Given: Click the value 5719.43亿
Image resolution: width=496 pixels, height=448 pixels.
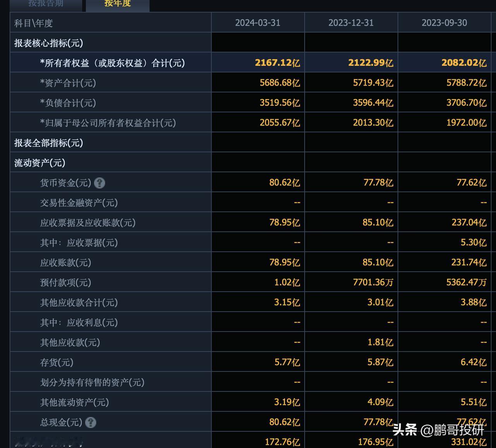Looking at the screenshot, I should tap(373, 83).
